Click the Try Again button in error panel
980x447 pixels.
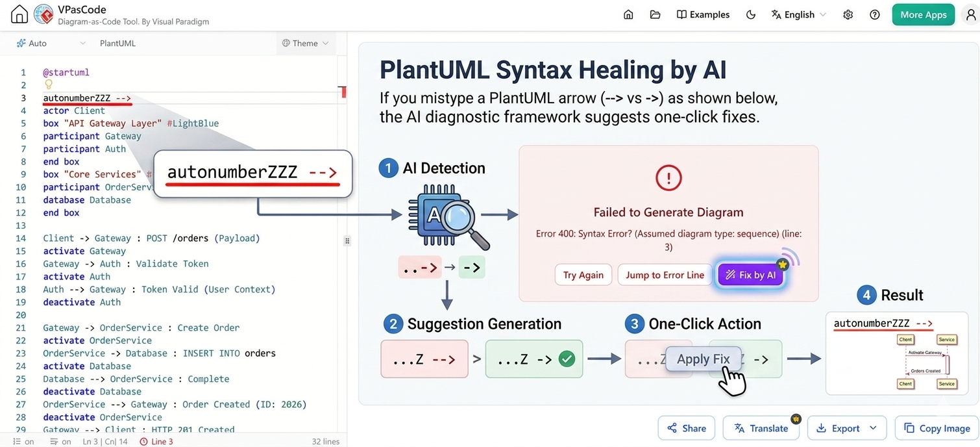coord(583,275)
